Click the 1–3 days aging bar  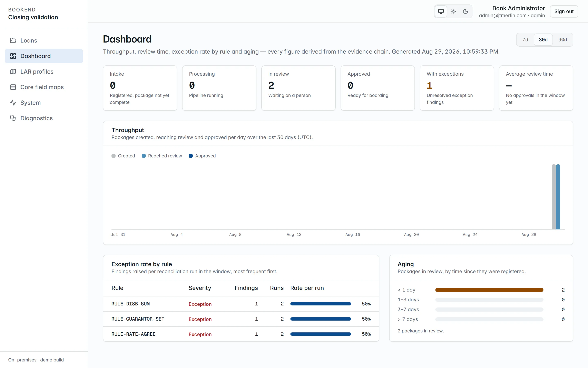click(489, 300)
